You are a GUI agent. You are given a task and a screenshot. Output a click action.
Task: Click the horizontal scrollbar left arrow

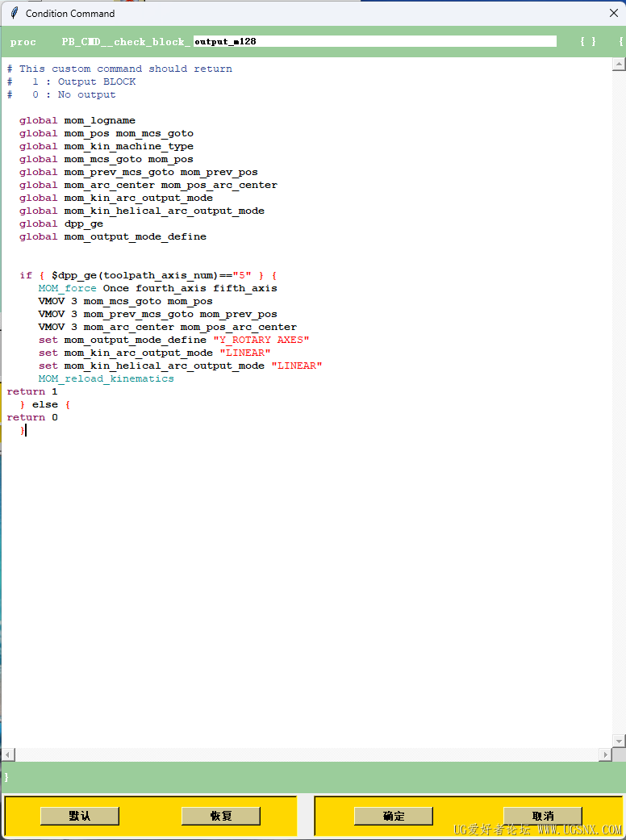[x=7, y=754]
